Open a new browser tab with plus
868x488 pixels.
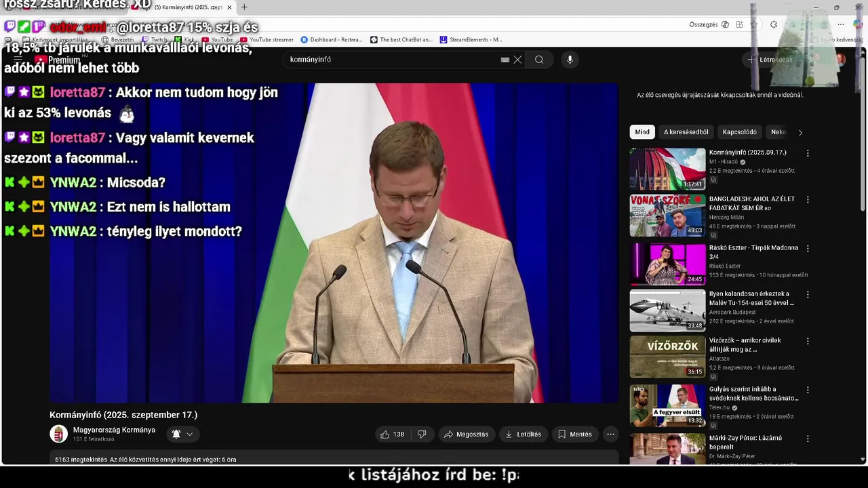244,7
